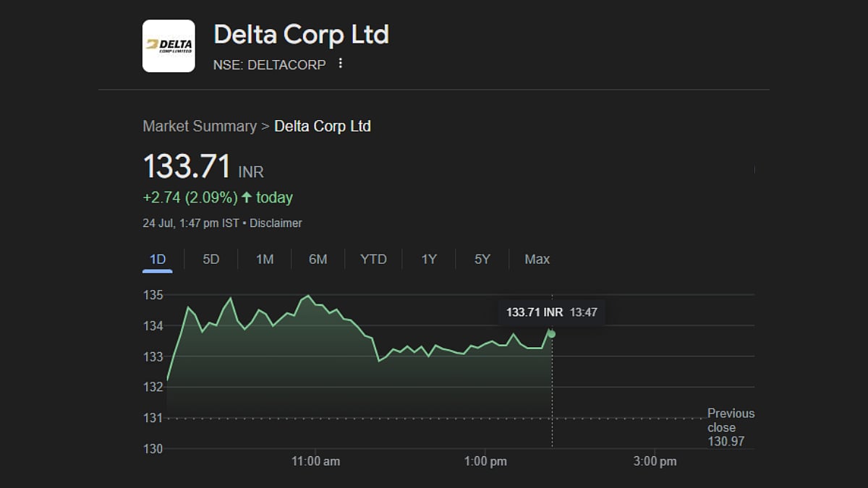Open the Max historical chart
The image size is (868, 488).
tap(536, 259)
